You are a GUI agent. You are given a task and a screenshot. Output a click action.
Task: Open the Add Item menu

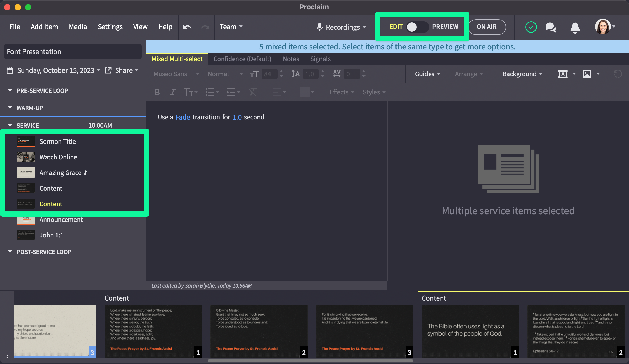click(44, 27)
